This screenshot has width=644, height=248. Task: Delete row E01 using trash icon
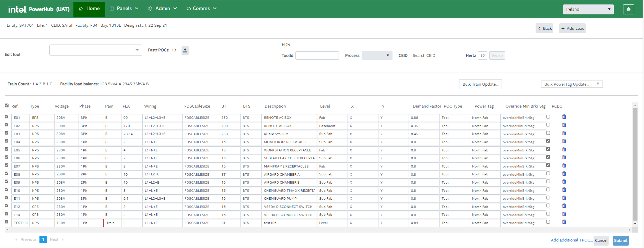pos(564,117)
